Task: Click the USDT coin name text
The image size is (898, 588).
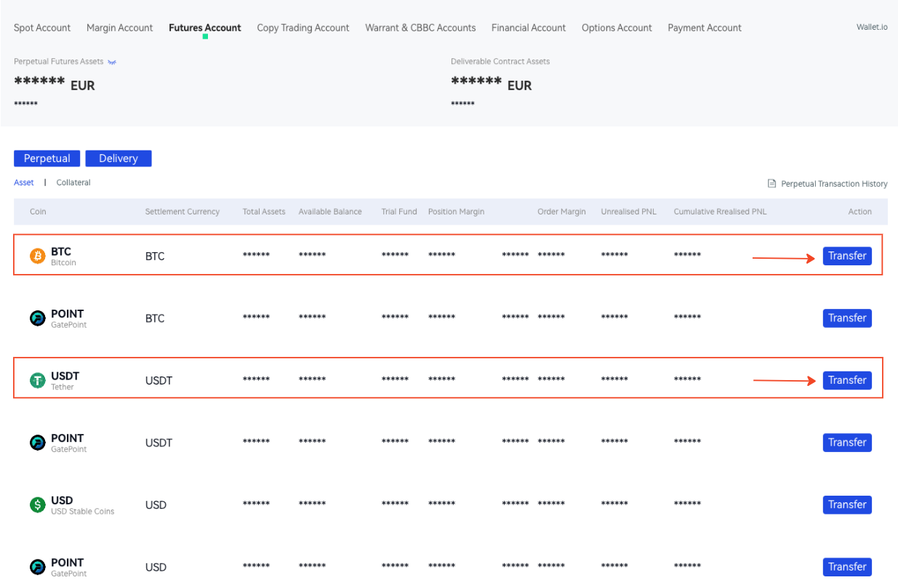Action: (65, 376)
